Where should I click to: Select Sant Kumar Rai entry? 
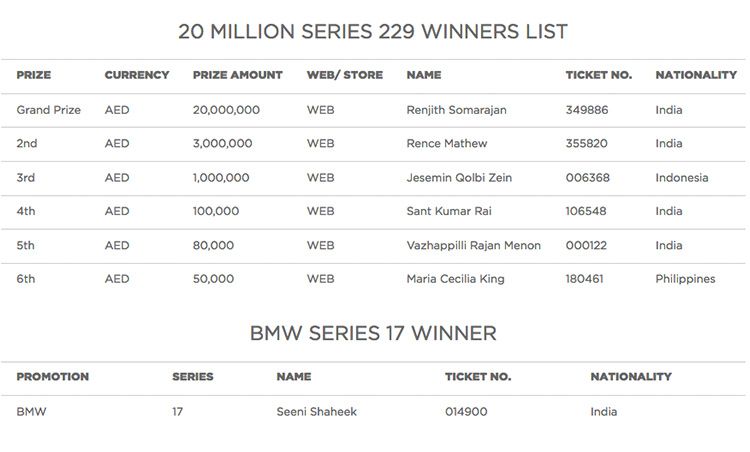coord(449,211)
